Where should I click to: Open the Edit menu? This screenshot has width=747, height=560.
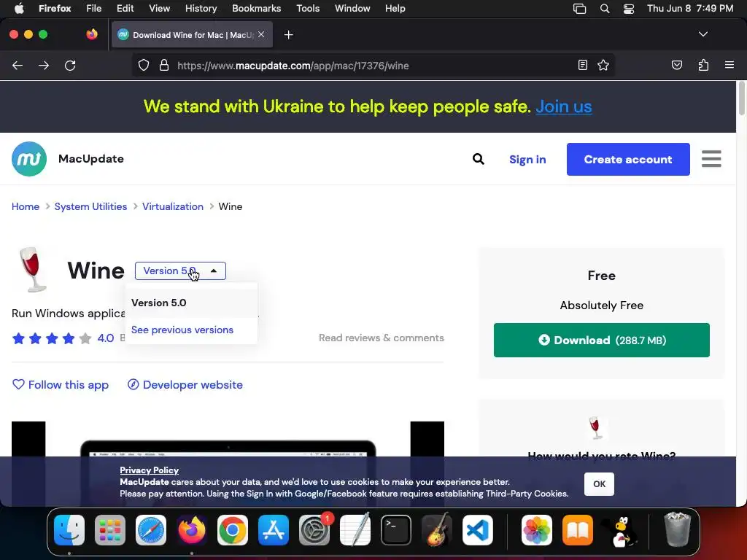point(125,9)
